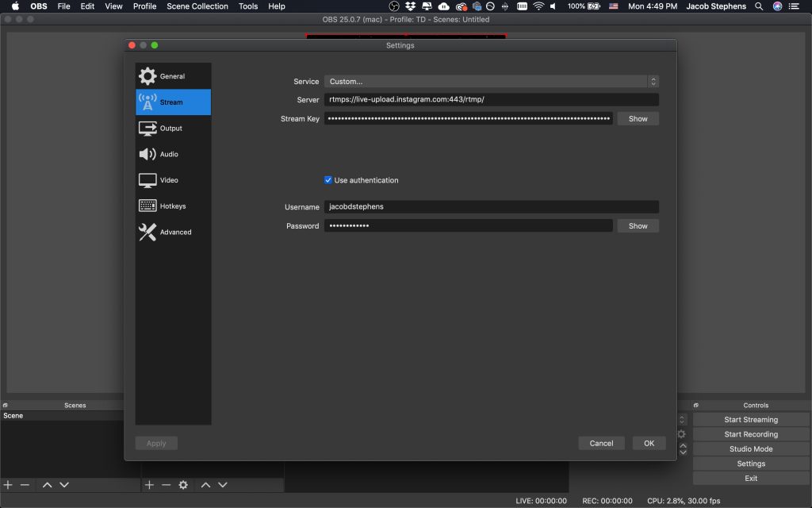Click the Server URL input field
Viewport: 812px width, 508px height.
(x=491, y=100)
